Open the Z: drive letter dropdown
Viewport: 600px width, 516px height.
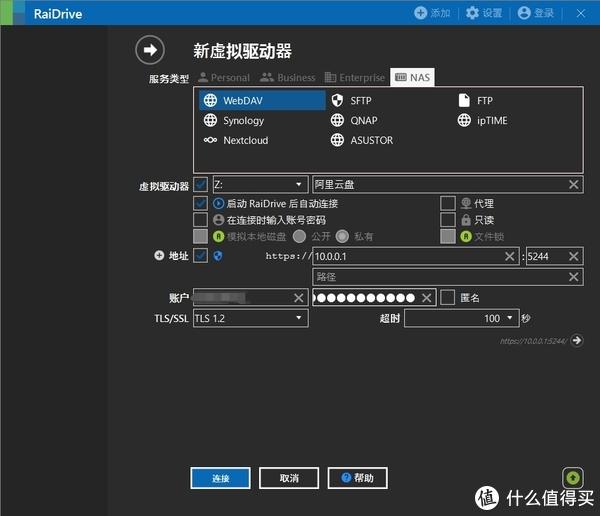click(x=260, y=185)
